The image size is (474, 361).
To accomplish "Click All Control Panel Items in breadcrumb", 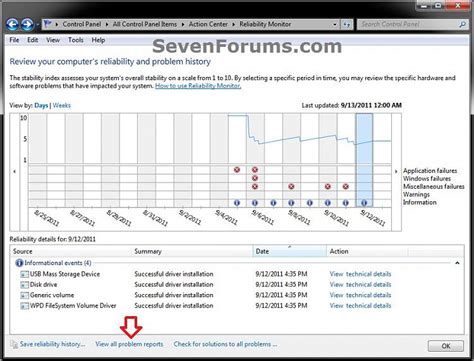I will point(145,24).
